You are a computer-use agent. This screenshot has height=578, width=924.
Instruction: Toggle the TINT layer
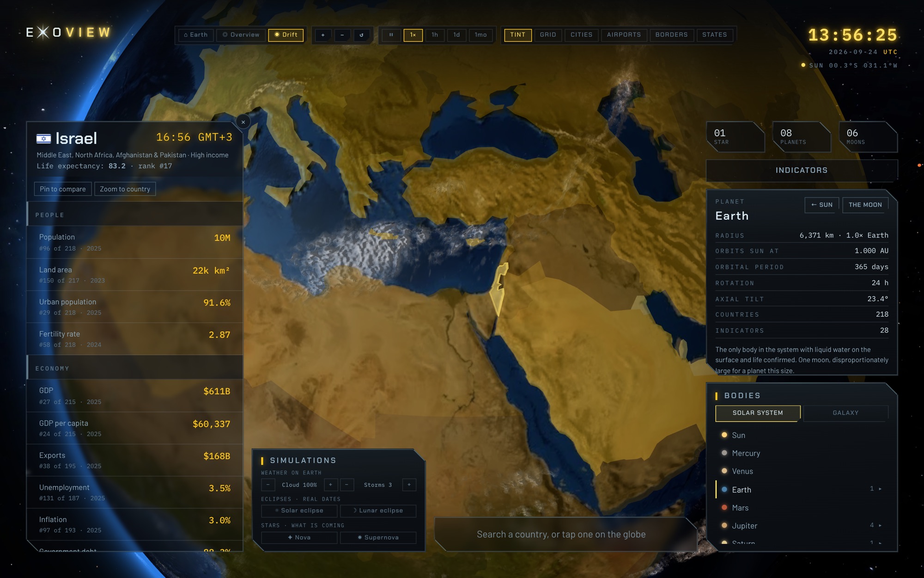point(518,35)
